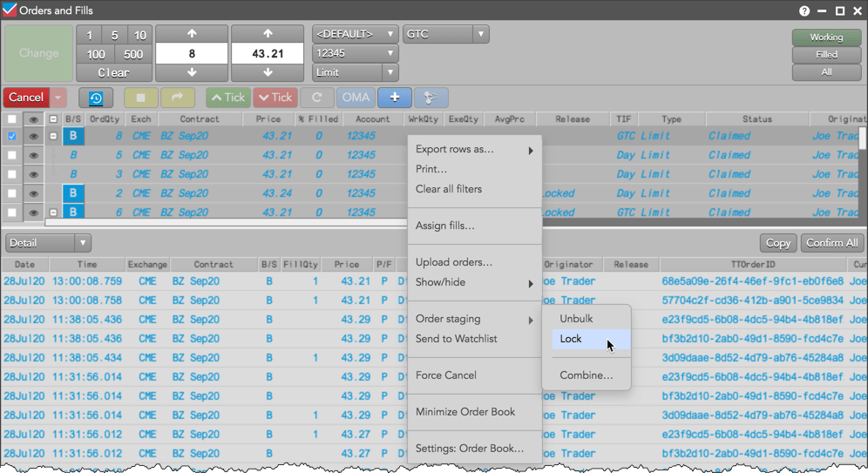The image size is (868, 473).
Task: Uncheck the checkbox for the OrdQty 8 order
Action: [x=11, y=136]
